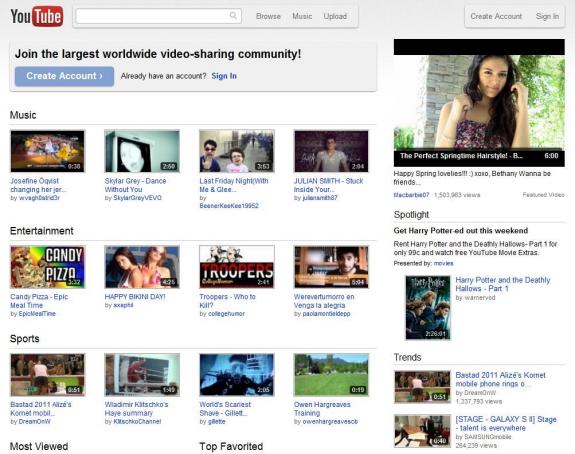Viewport: 575px width, 454px height.
Task: Open SkylarGreyVEVO channel link
Action: (x=137, y=198)
